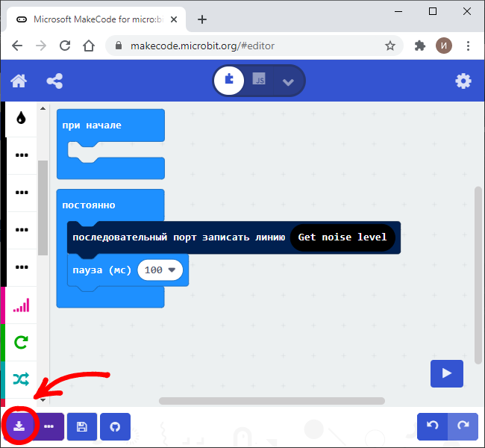This screenshot has width=485, height=448.
Task: Reload the MakeCode page
Action: (65, 46)
